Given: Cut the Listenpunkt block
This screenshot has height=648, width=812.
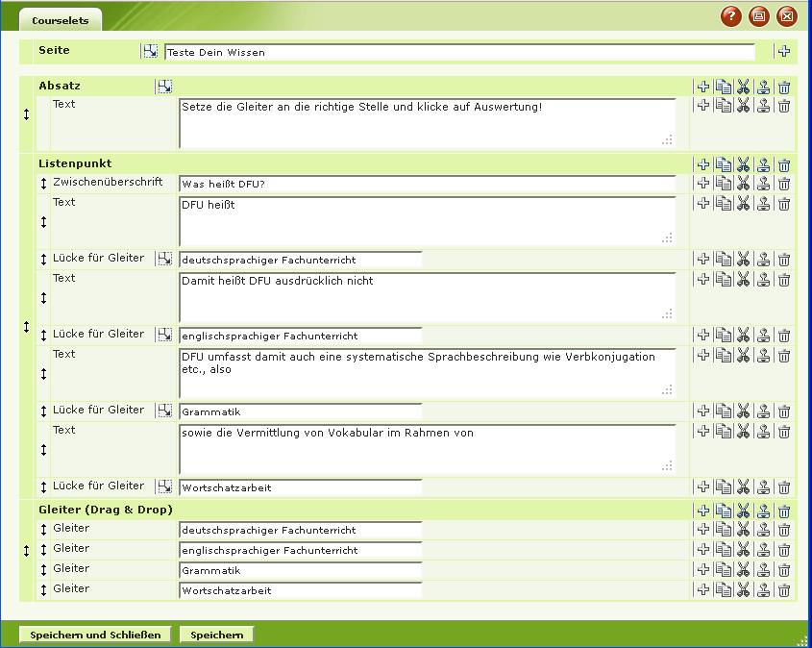Looking at the screenshot, I should point(743,164).
